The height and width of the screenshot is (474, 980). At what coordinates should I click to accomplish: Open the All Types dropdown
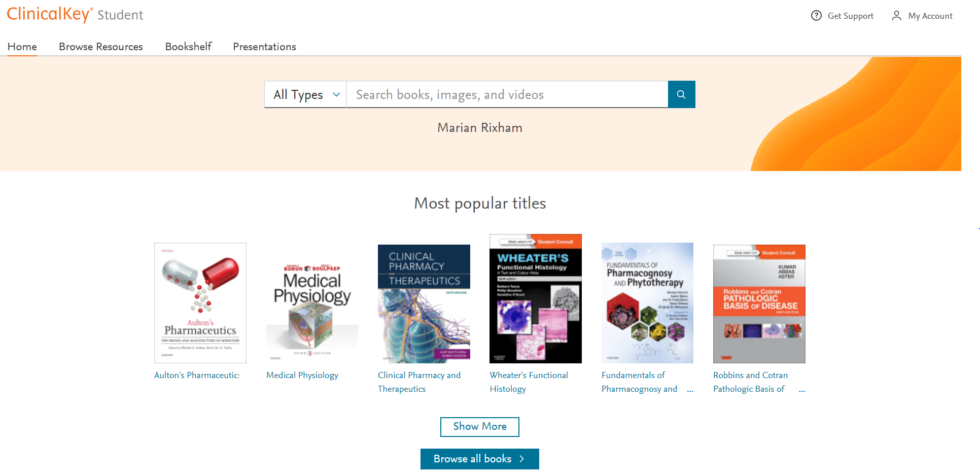click(305, 94)
